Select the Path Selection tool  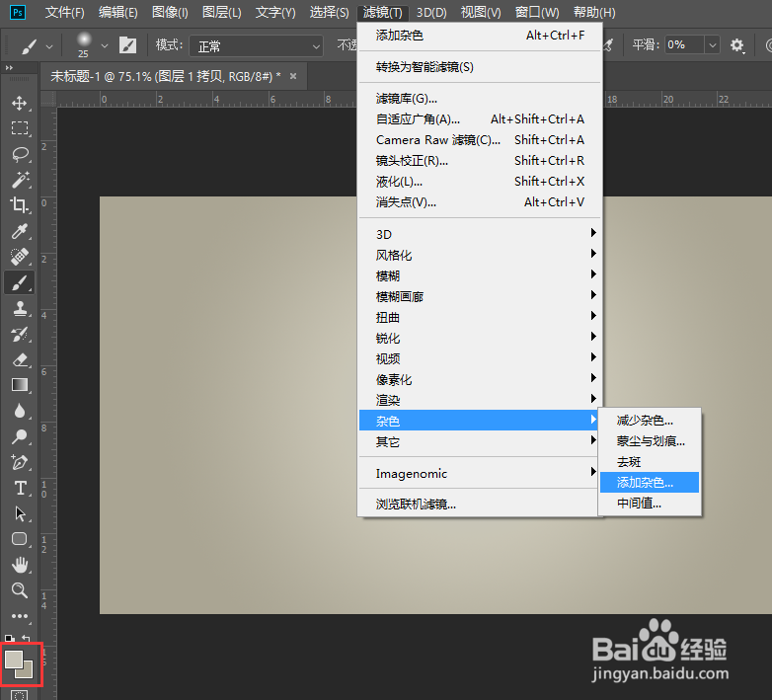coord(19,513)
